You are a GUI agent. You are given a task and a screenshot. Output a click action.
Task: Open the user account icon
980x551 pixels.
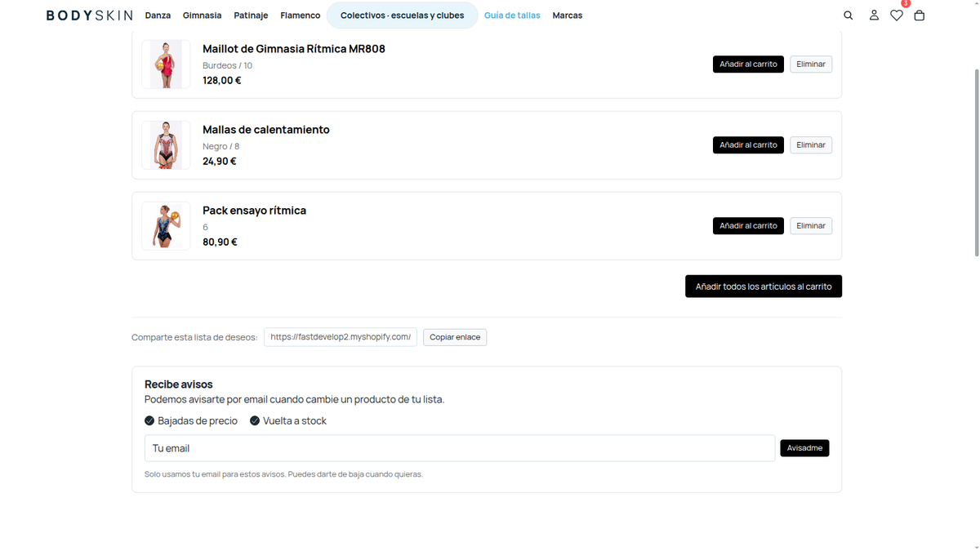coord(874,16)
